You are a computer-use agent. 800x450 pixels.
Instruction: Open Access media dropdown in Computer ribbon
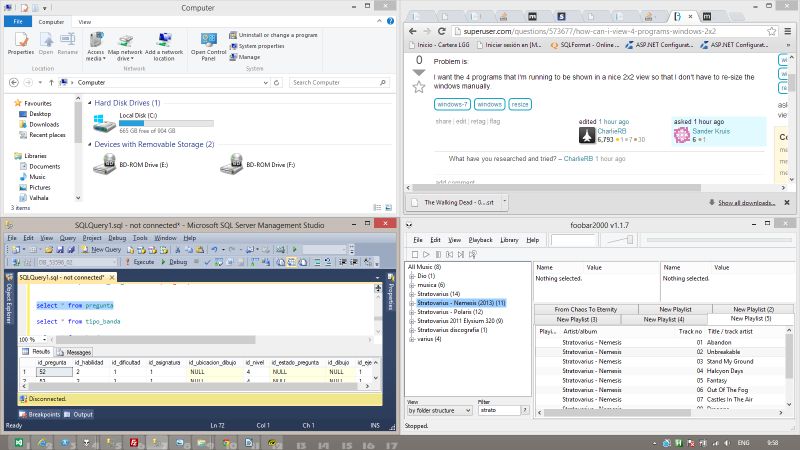coord(95,46)
